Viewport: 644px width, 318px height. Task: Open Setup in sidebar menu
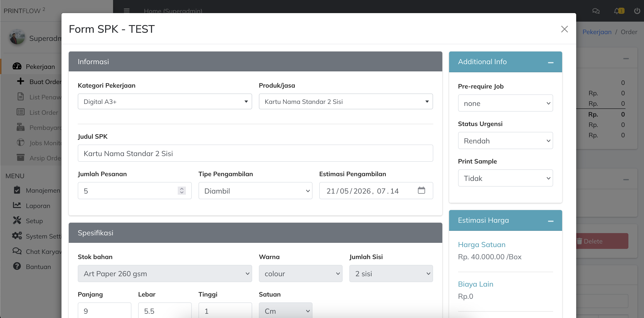[34, 221]
